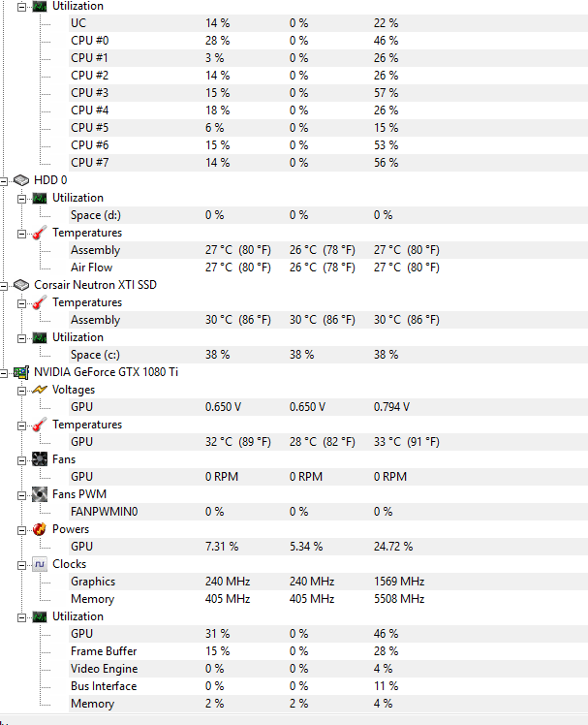
Task: Collapse the NVIDIA GeForce GTX 1080 Ti node
Action: (x=3, y=373)
